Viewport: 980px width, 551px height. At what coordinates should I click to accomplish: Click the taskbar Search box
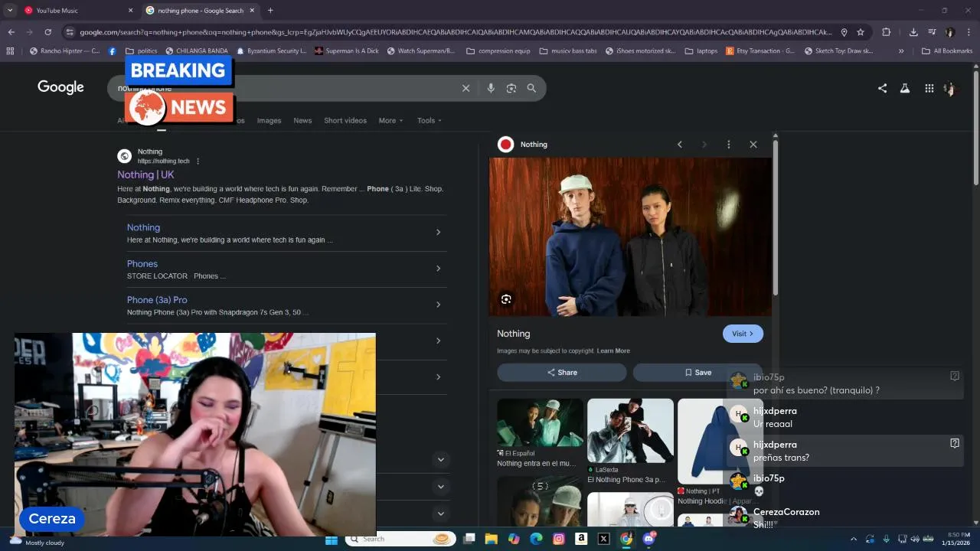pyautogui.click(x=400, y=539)
